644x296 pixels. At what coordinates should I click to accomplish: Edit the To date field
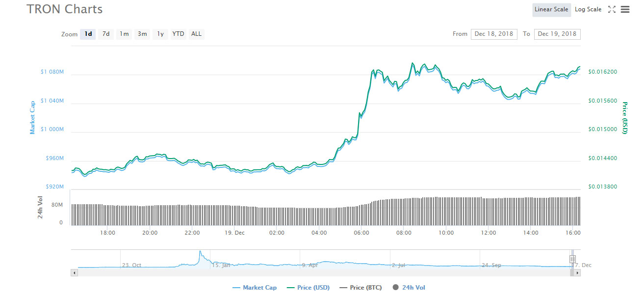click(557, 34)
